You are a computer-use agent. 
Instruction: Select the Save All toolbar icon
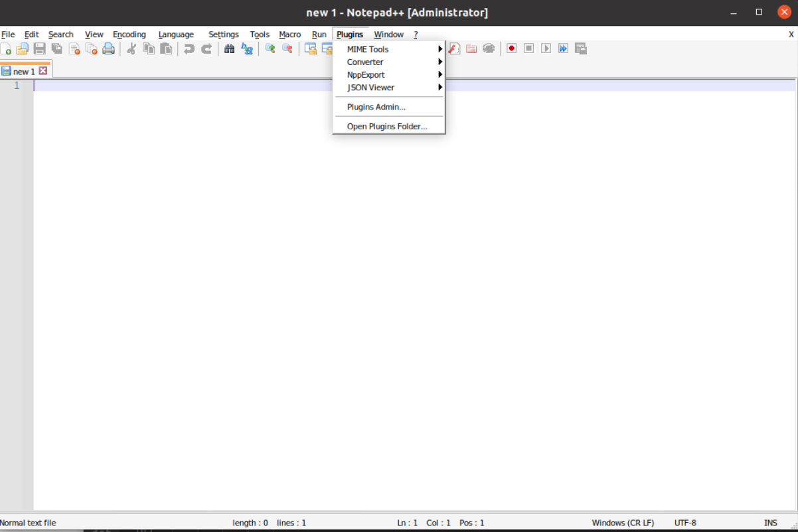click(56, 48)
